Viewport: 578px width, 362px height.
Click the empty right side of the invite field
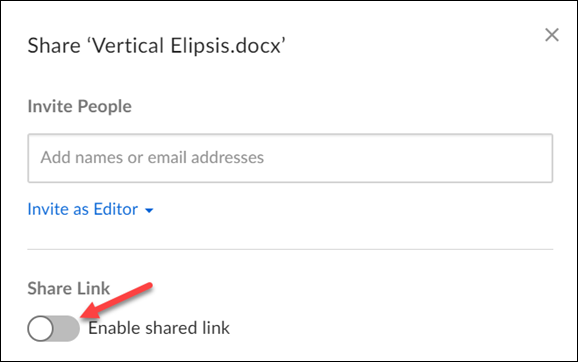tap(424, 158)
